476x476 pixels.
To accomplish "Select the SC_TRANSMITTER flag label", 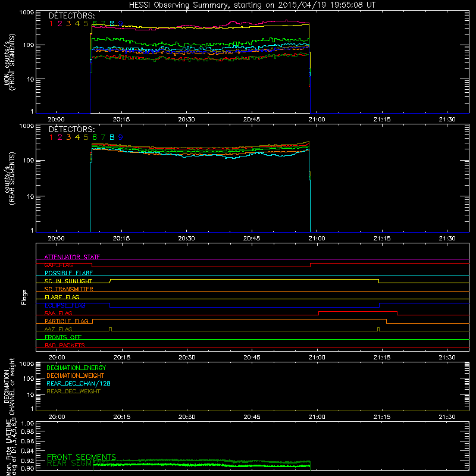I will (x=69, y=289).
